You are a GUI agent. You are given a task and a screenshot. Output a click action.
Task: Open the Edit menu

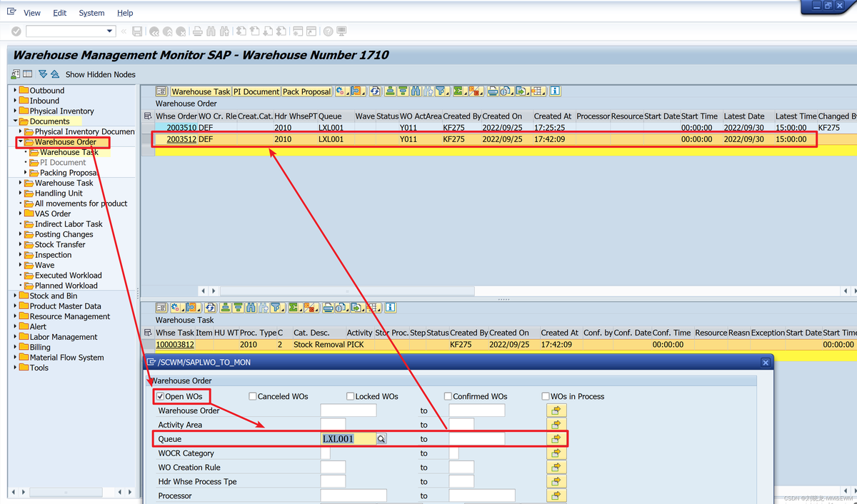tap(60, 13)
